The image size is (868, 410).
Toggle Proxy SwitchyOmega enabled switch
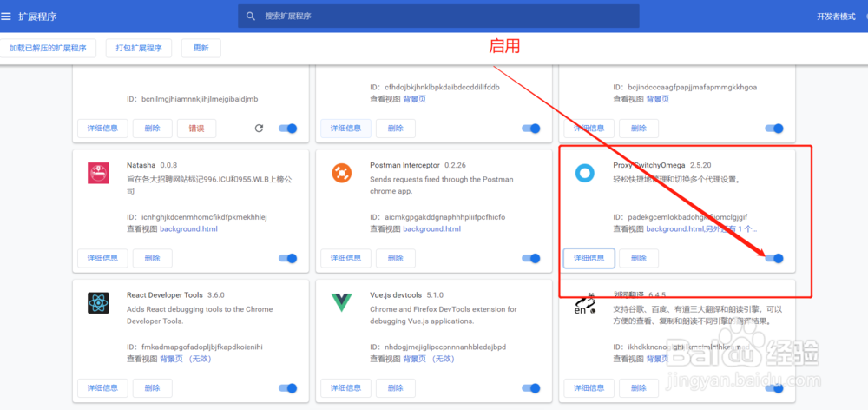pyautogui.click(x=774, y=258)
